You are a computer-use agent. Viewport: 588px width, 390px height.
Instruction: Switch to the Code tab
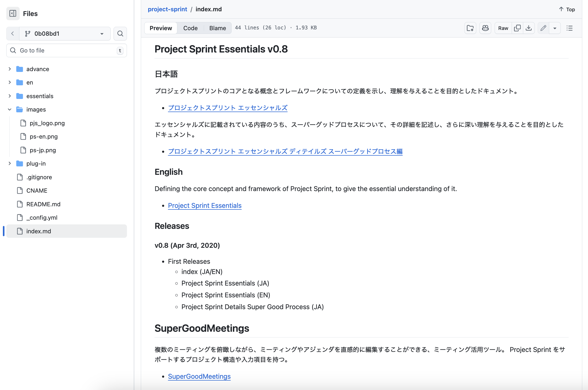coord(190,28)
